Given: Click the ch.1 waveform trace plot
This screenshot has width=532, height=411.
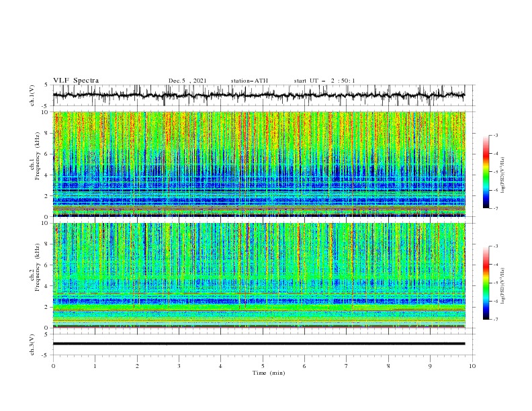Looking at the screenshot, I should (x=259, y=95).
